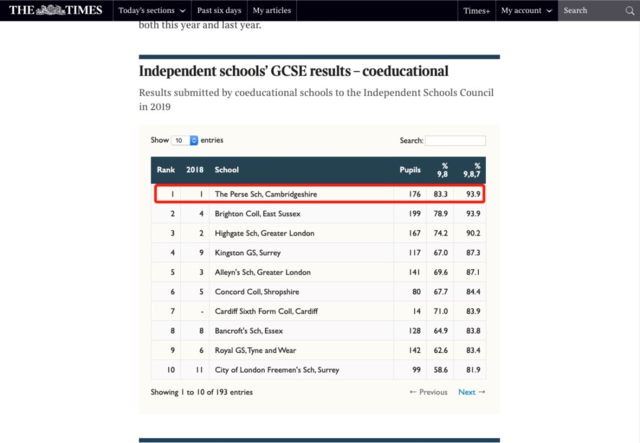Sort by % 9,8 column header
The width and height of the screenshot is (640, 443).
[443, 170]
